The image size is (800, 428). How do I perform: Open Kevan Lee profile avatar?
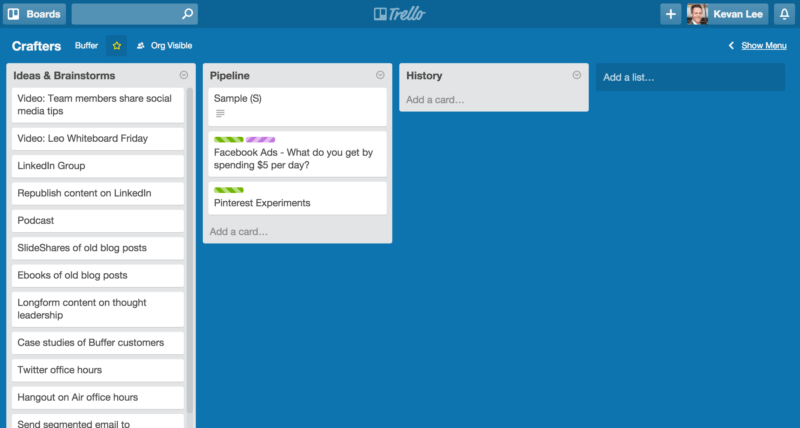(697, 14)
